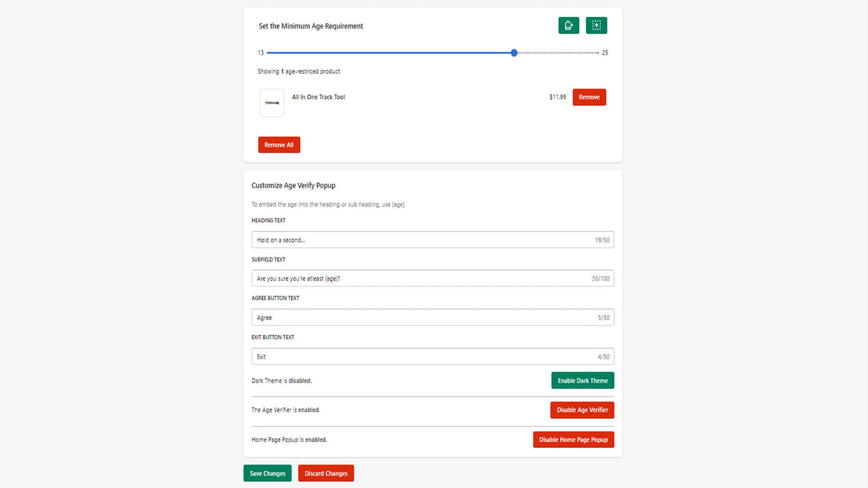Image resolution: width=868 pixels, height=488 pixels.
Task: Discard Changes to popup settings
Action: click(325, 473)
